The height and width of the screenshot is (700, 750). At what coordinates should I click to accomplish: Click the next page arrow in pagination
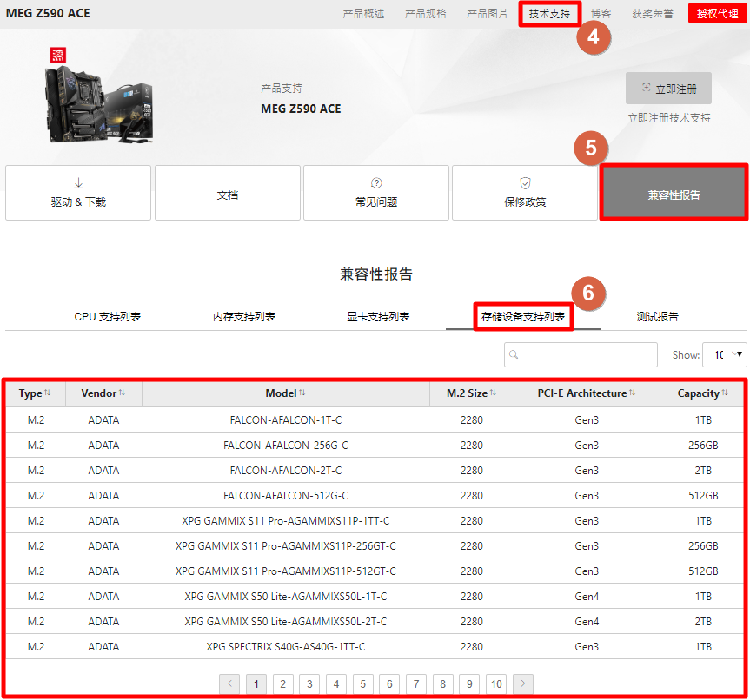coord(522,683)
